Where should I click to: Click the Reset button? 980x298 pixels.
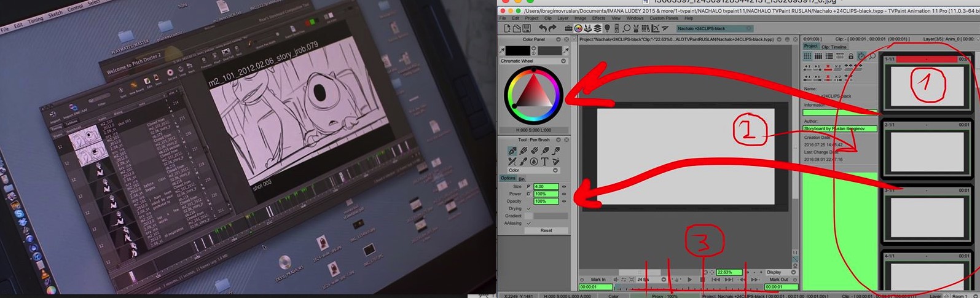pos(546,230)
